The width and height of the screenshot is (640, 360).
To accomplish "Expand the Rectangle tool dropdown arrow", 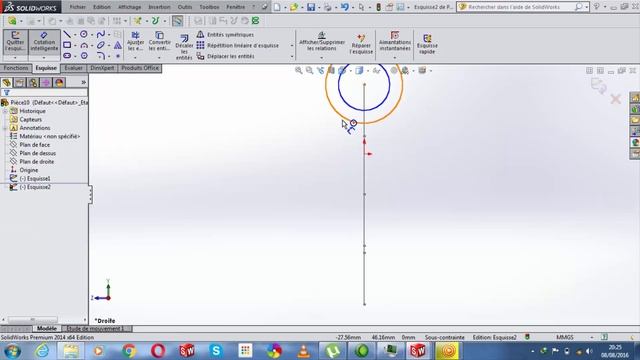I will 75,45.
